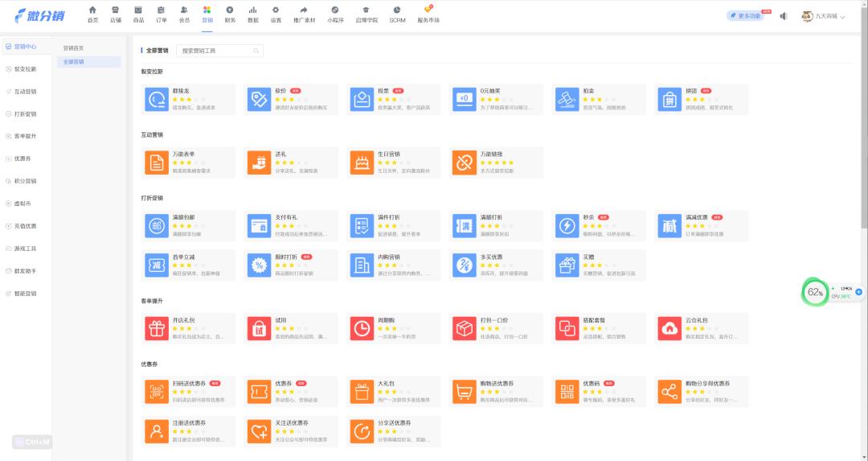This screenshot has width=868, height=461.
Task: Switch to the 财务 top menu tab
Action: pyautogui.click(x=230, y=14)
